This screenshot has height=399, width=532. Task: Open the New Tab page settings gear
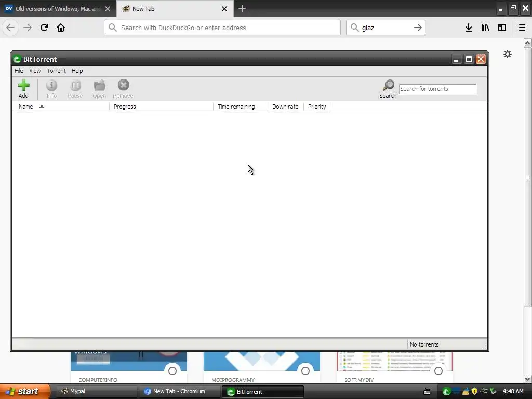pyautogui.click(x=507, y=54)
